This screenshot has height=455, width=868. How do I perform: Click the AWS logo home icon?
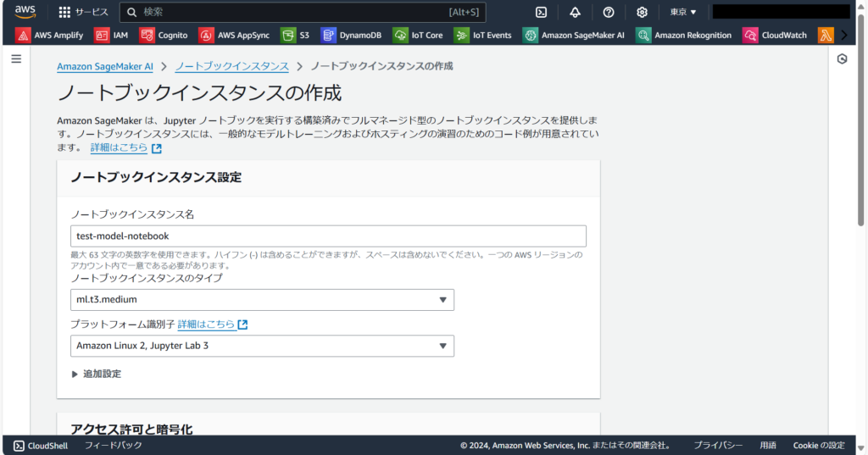(x=25, y=12)
